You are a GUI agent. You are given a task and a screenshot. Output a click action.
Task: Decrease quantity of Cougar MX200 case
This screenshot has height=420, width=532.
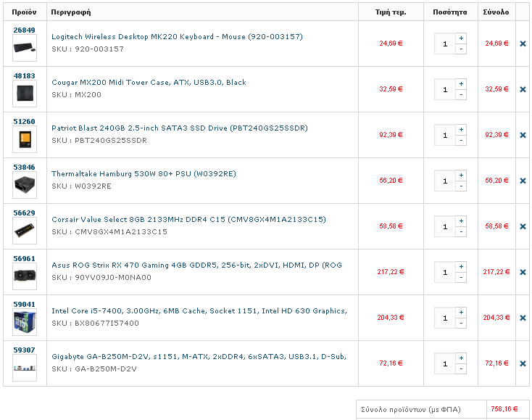click(461, 95)
